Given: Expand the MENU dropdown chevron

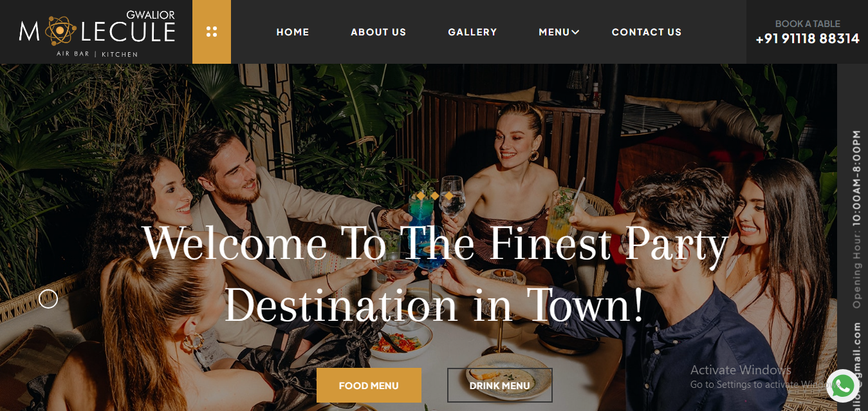Looking at the screenshot, I should (x=575, y=32).
